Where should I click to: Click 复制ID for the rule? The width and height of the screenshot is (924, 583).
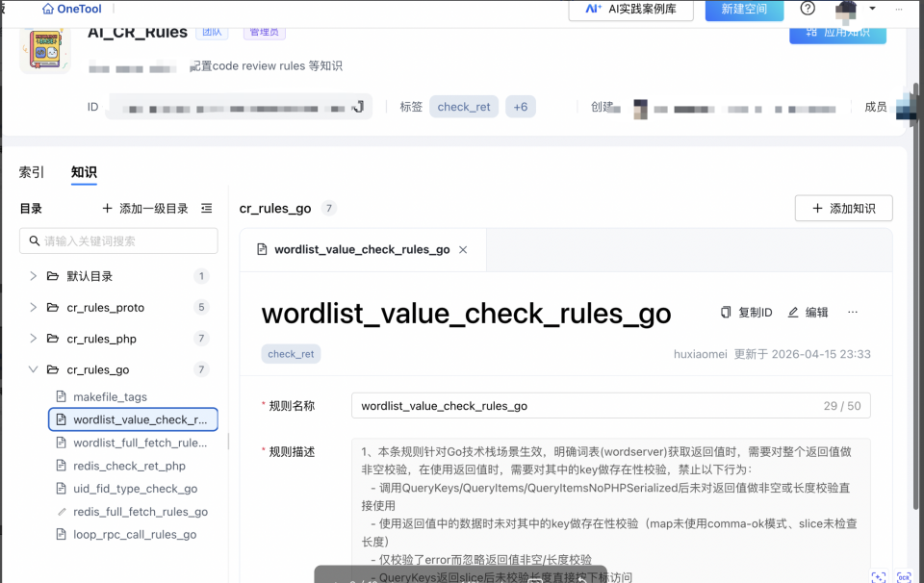coord(746,312)
